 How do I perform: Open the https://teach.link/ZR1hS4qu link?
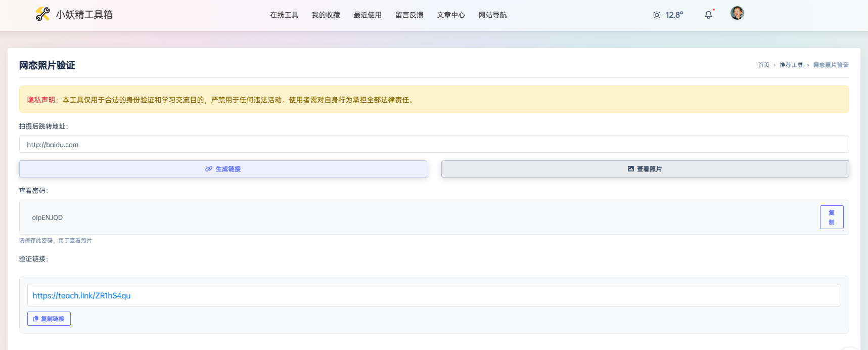coord(81,295)
